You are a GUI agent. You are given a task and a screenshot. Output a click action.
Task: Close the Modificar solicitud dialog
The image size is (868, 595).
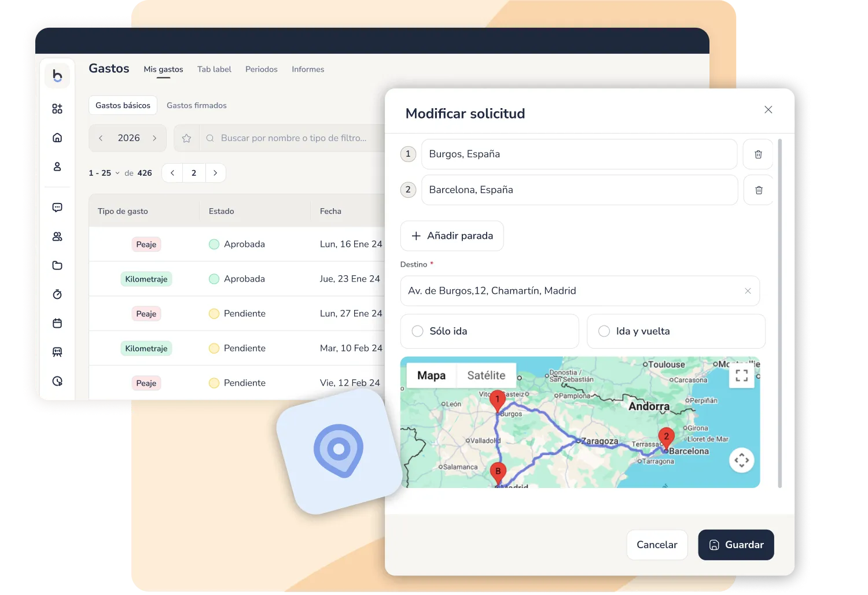coord(768,110)
